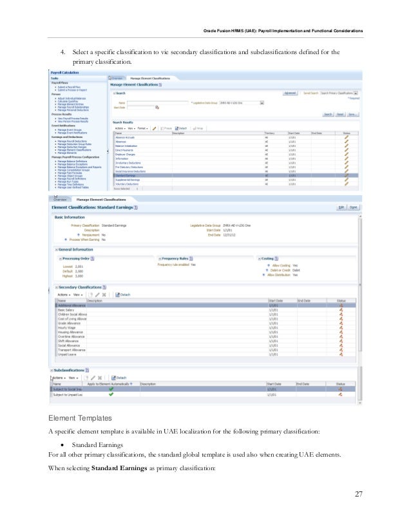Click the help icon beside Manage Element Classifications
Screen dimensions: 411x532
click(x=160, y=84)
